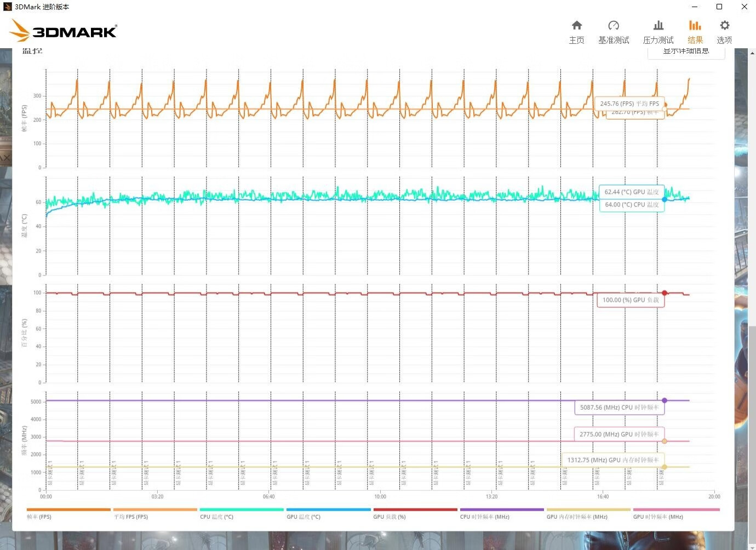756x550 pixels.
Task: Click the 显示详细信息 button
Action: pos(686,50)
